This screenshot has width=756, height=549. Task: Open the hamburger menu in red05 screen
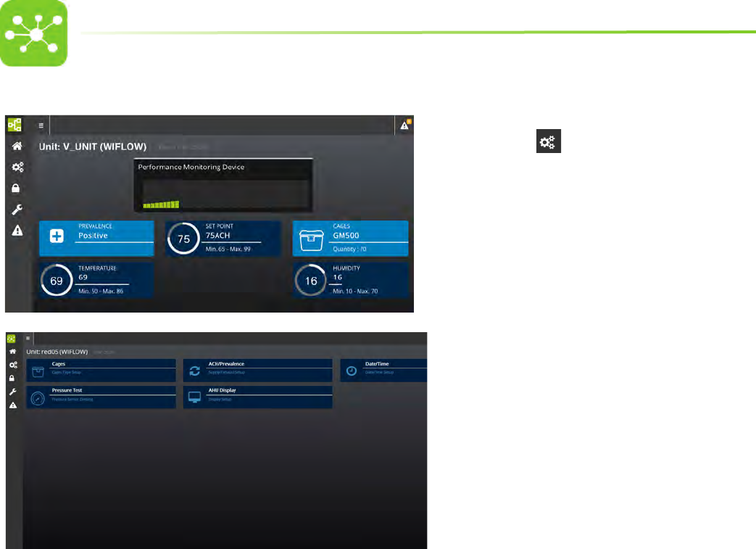[28, 338]
